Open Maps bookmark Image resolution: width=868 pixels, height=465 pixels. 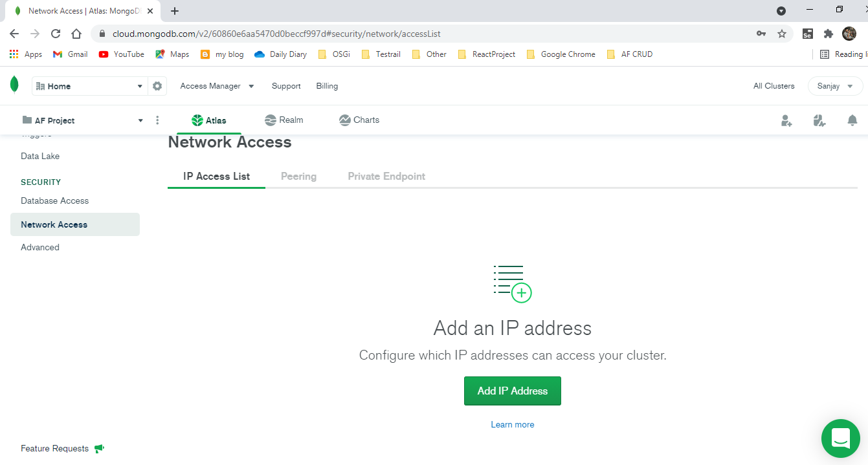pyautogui.click(x=172, y=54)
